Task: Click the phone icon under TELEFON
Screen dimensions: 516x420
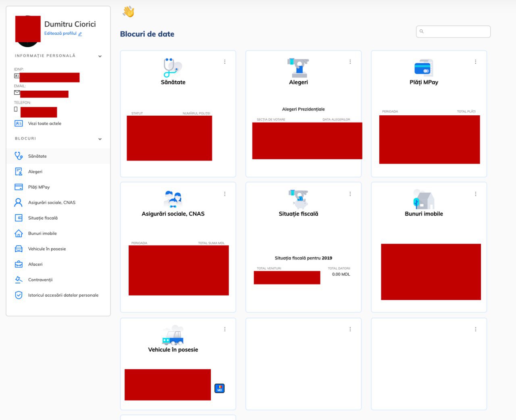Action: [x=16, y=109]
